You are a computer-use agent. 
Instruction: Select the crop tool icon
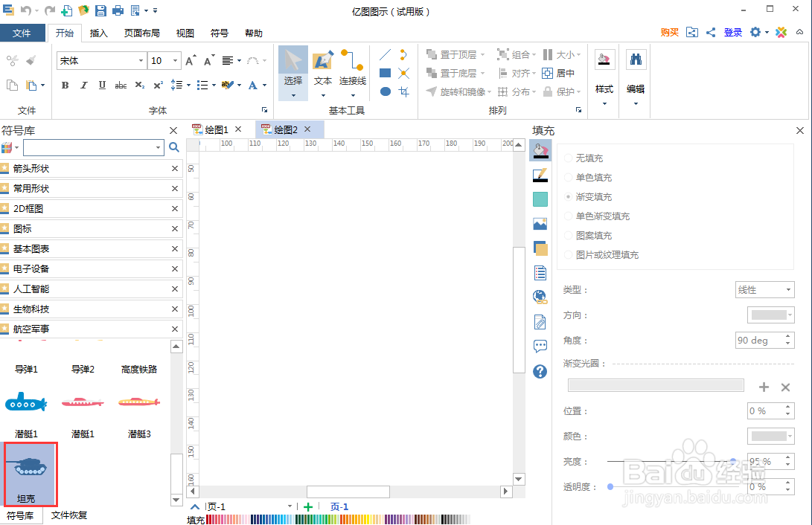[404, 91]
